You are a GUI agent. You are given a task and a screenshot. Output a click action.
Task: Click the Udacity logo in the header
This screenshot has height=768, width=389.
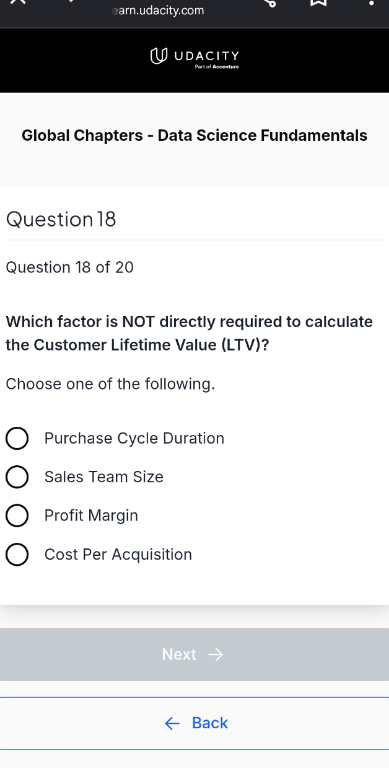[x=194, y=57]
